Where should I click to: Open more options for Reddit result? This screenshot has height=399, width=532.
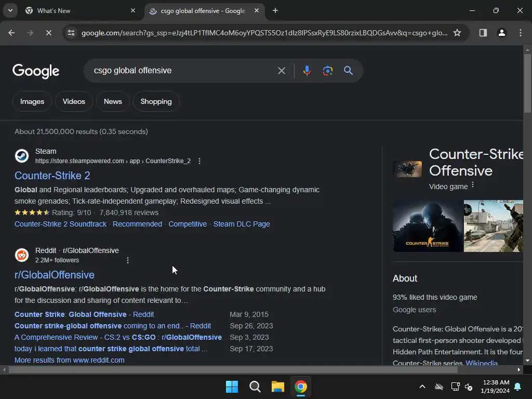[x=128, y=260]
